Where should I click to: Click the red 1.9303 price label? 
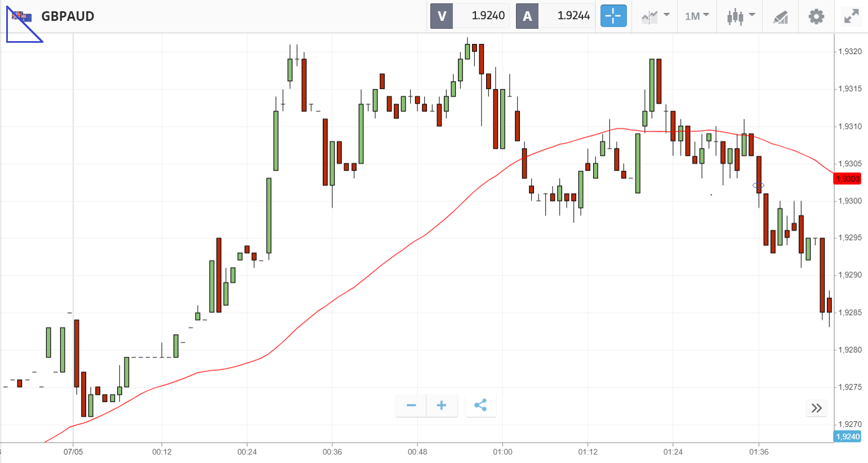(x=847, y=179)
